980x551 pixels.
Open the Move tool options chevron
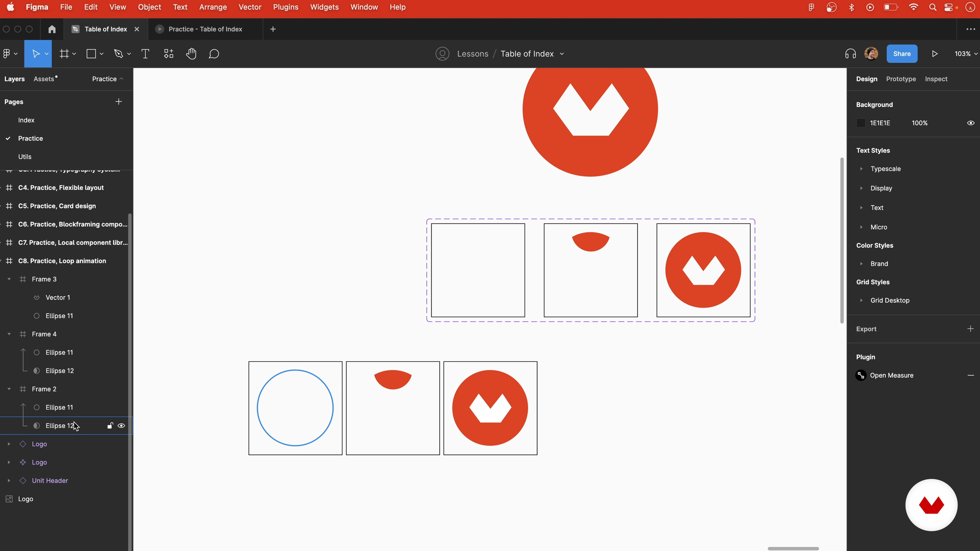click(x=46, y=54)
